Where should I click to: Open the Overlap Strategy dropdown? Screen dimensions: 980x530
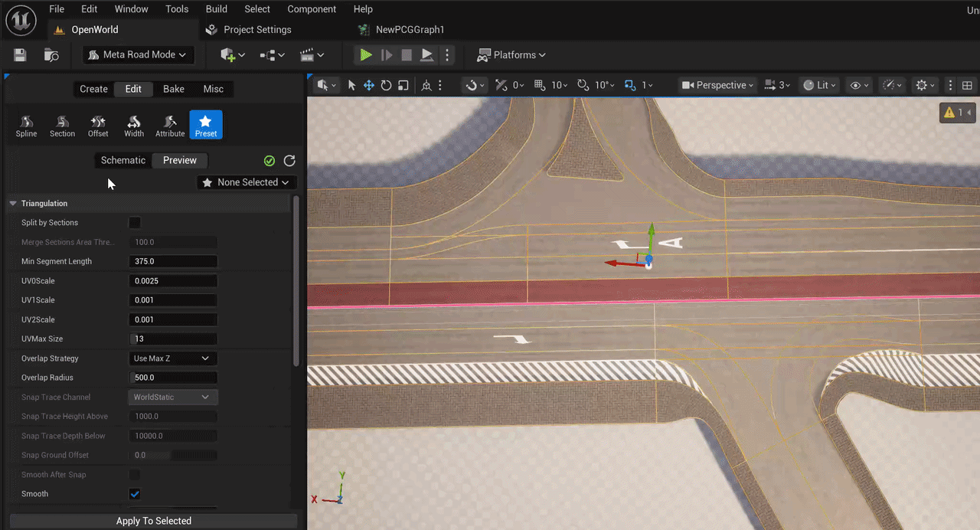172,358
